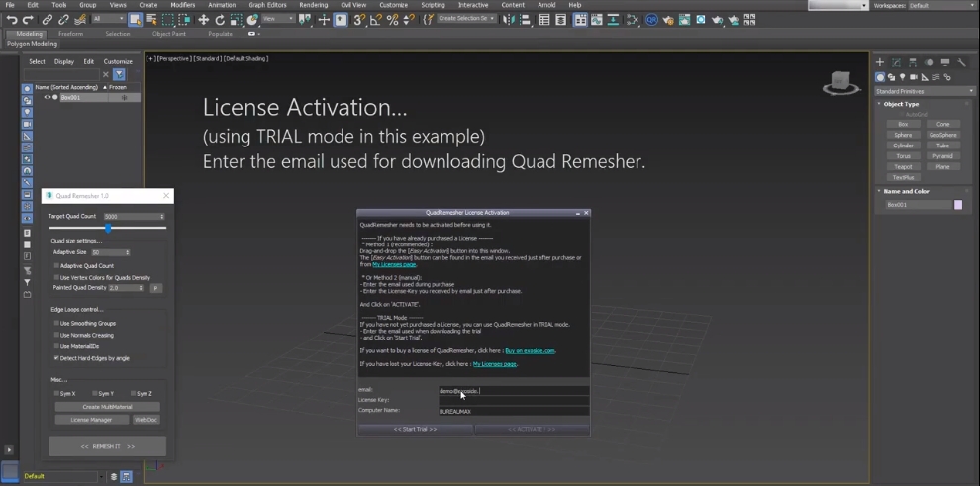Toggle Box001 visibility eye icon
Viewport: 980px width, 486px height.
(47, 97)
